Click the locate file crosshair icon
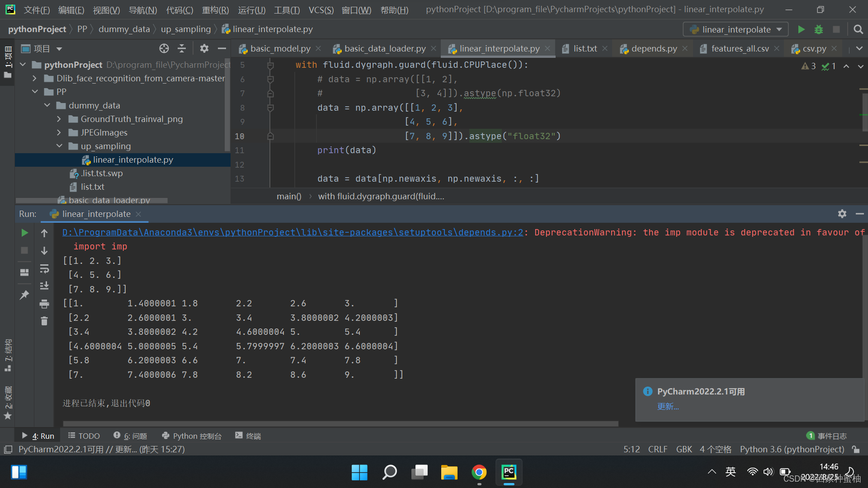This screenshot has width=868, height=488. tap(164, 48)
